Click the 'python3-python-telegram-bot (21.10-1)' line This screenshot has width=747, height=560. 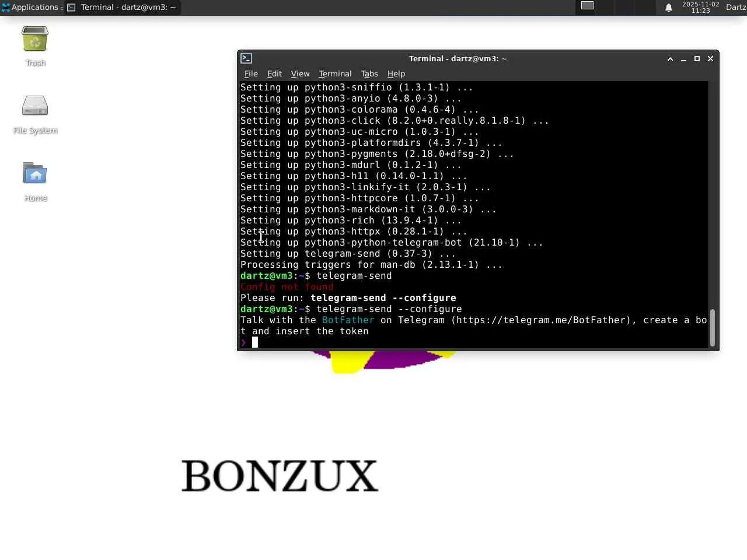[392, 243]
